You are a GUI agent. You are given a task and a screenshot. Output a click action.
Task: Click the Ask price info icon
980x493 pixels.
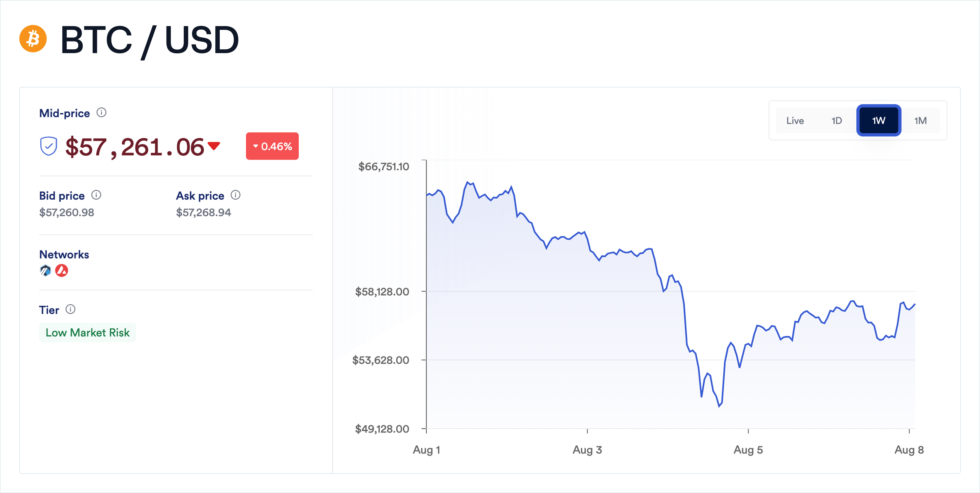coord(236,195)
